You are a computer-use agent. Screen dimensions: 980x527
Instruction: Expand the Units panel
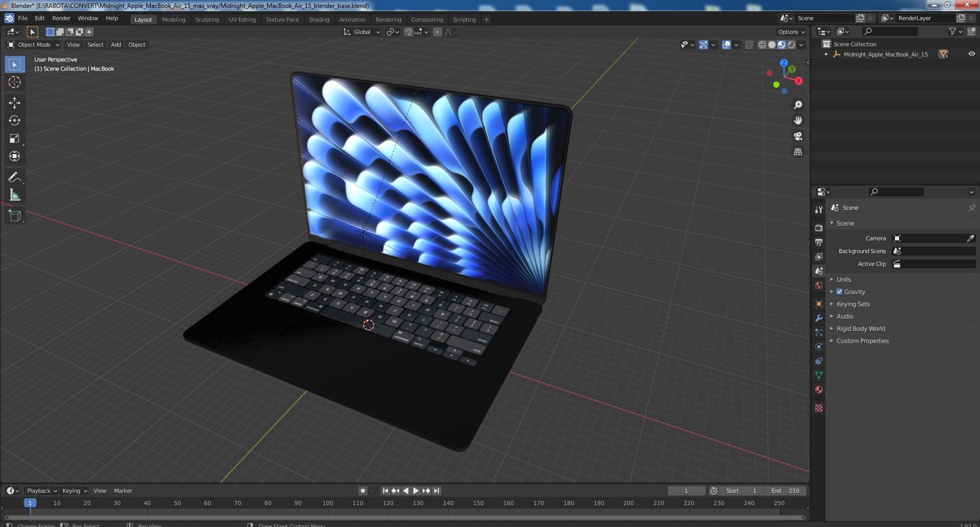pyautogui.click(x=843, y=279)
